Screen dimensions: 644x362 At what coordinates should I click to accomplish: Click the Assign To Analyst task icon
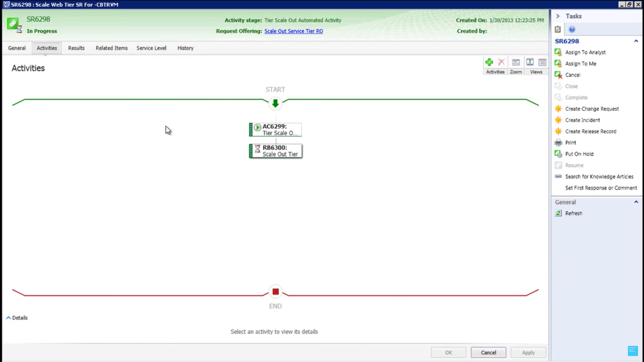pos(558,52)
